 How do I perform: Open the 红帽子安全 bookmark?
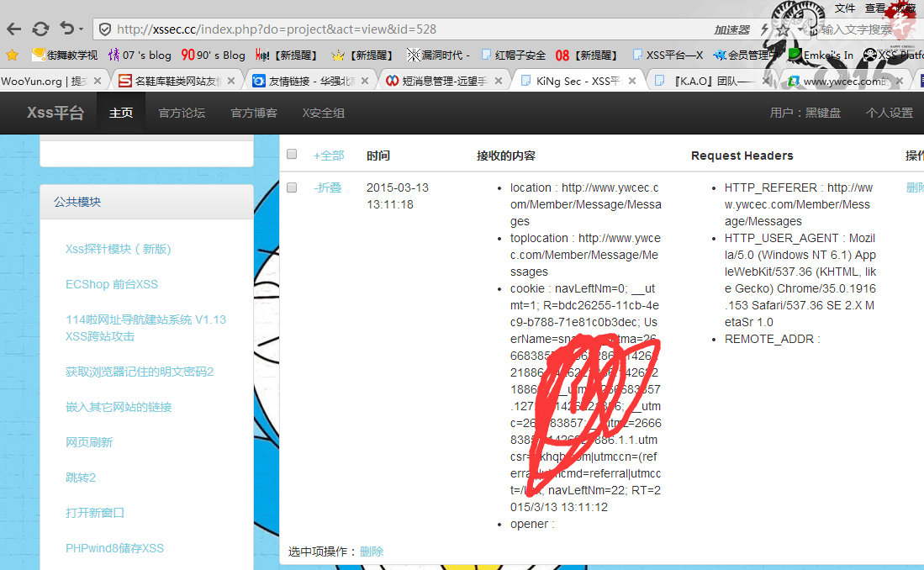coord(513,55)
